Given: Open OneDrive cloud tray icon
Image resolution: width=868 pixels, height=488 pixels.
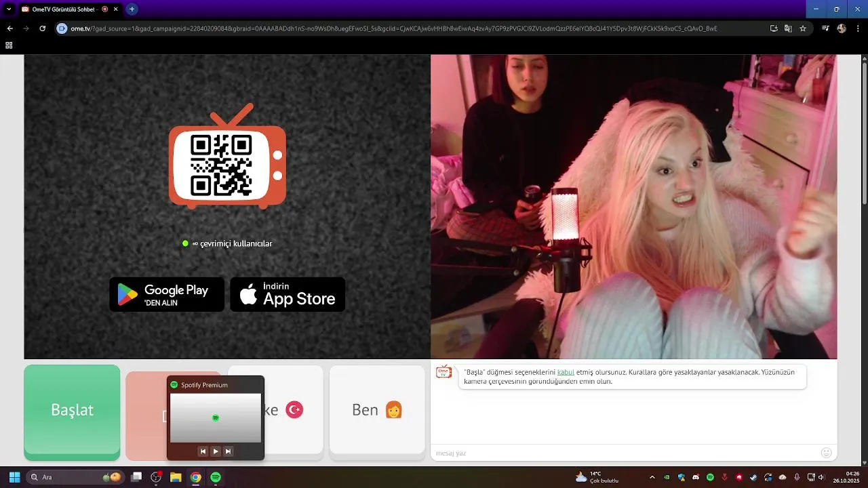Looking at the screenshot, I should click(783, 477).
